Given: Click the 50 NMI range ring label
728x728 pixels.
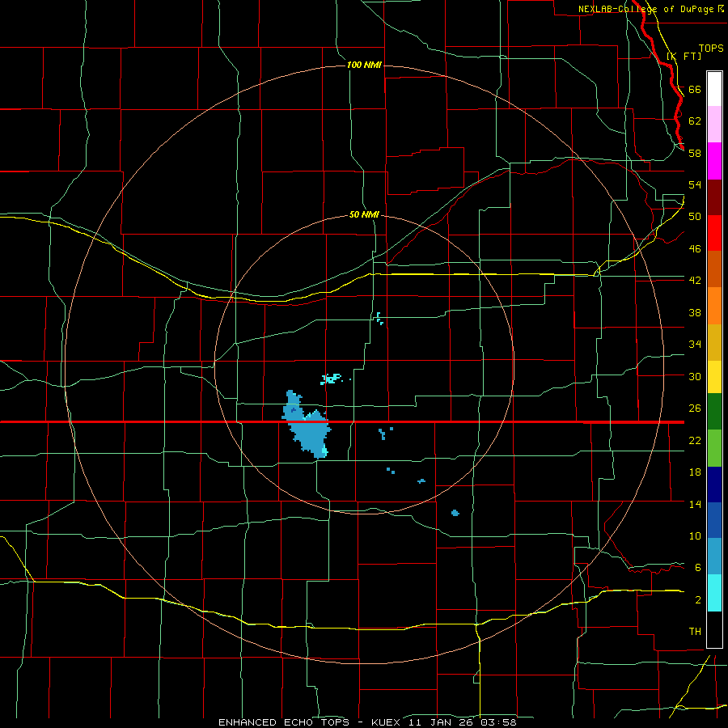Looking at the screenshot, I should (364, 215).
